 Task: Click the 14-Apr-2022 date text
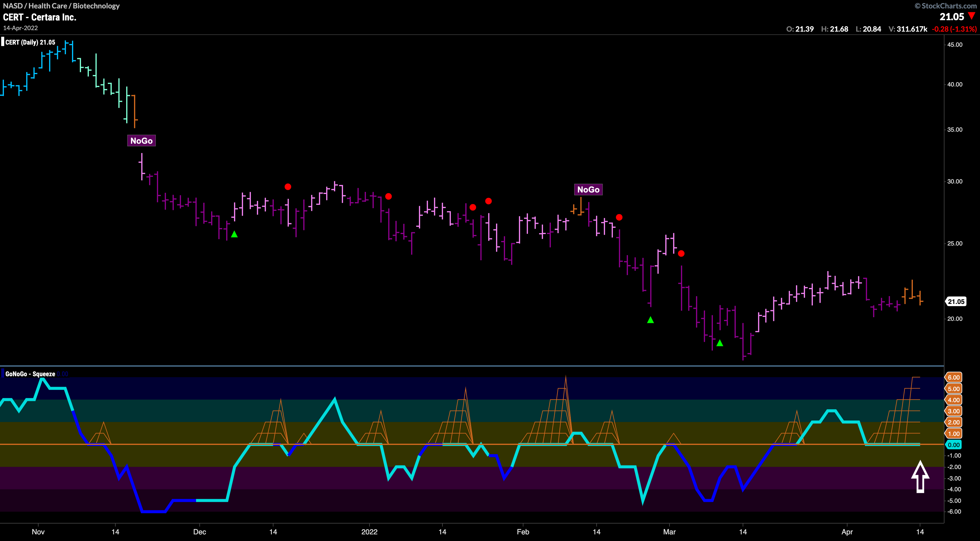click(20, 28)
